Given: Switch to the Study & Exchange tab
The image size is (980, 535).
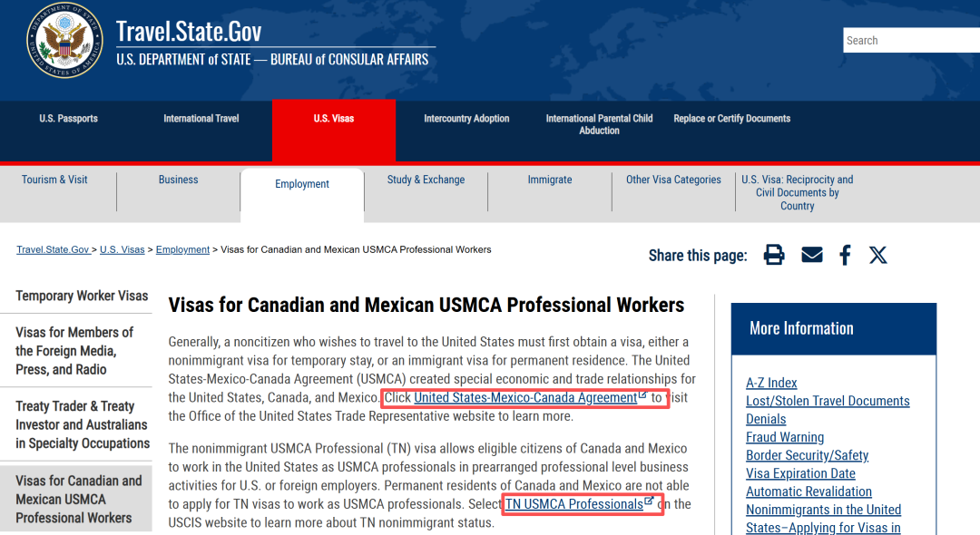Looking at the screenshot, I should pos(426,180).
